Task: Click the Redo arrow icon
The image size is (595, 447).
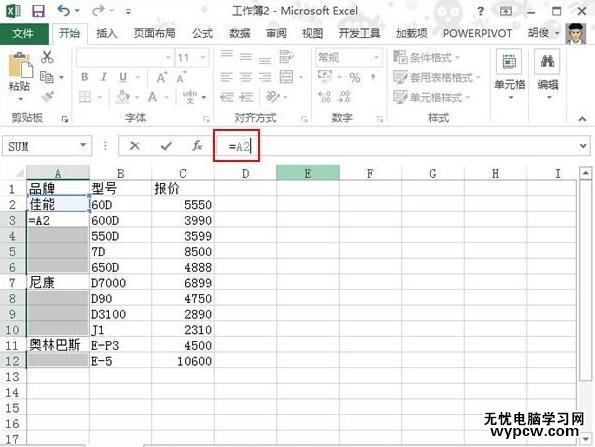Action: click(98, 11)
